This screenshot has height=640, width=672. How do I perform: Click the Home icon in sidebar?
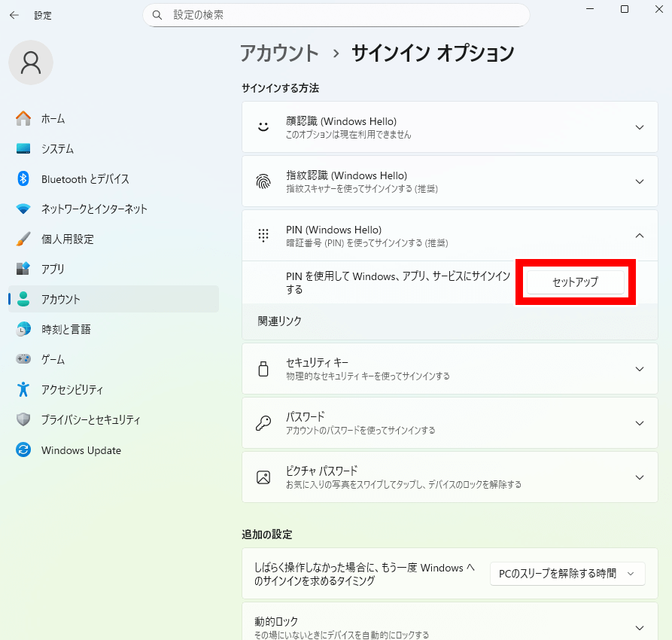tap(23, 118)
